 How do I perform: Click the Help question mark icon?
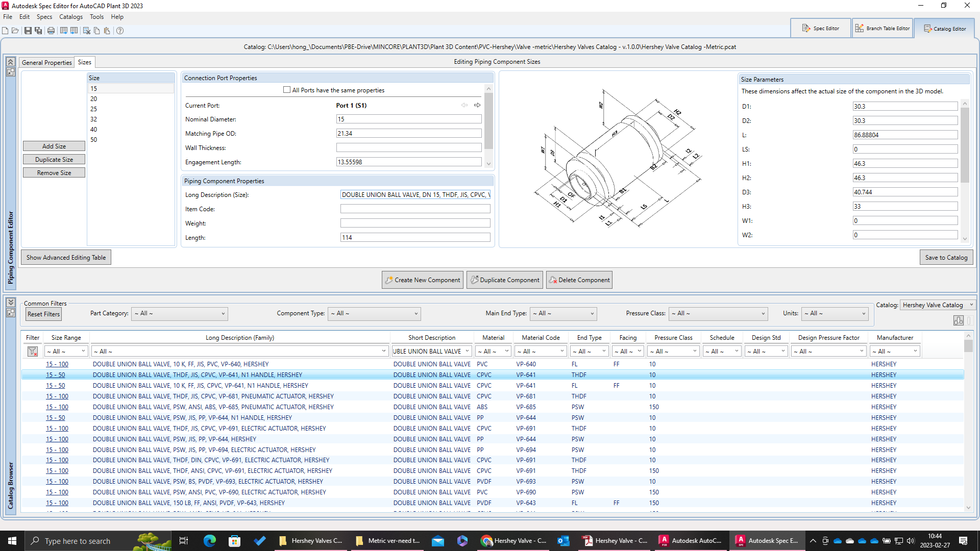pyautogui.click(x=120, y=31)
